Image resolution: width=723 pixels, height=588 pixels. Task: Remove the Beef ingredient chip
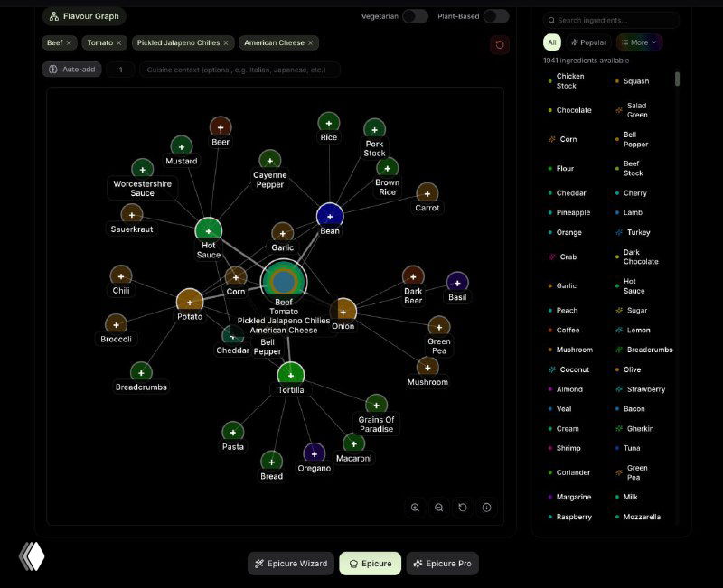click(x=69, y=42)
